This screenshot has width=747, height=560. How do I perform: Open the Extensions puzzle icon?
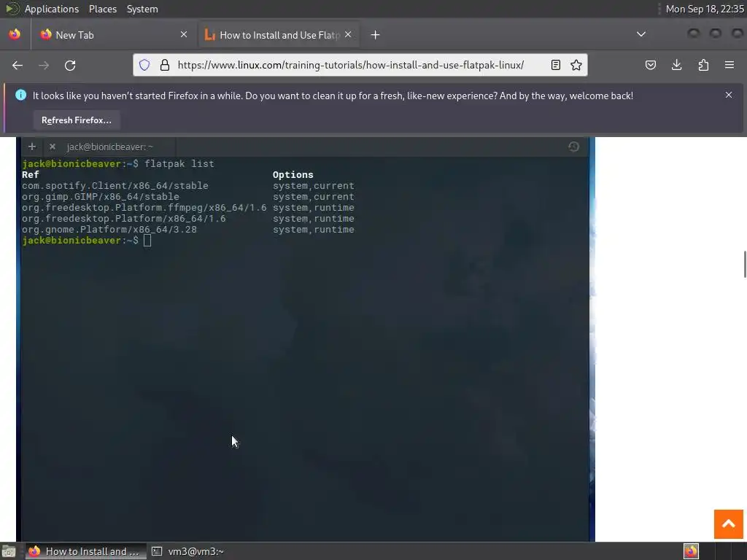[703, 65]
